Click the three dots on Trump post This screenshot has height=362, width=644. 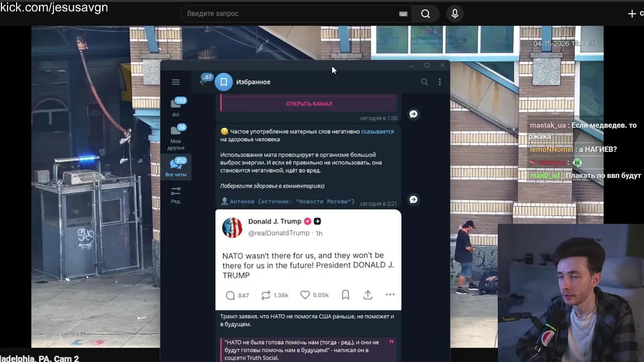pyautogui.click(x=390, y=295)
